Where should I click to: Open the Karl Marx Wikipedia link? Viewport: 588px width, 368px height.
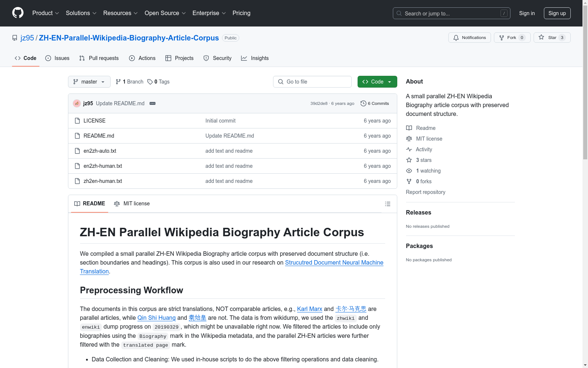pos(309,309)
